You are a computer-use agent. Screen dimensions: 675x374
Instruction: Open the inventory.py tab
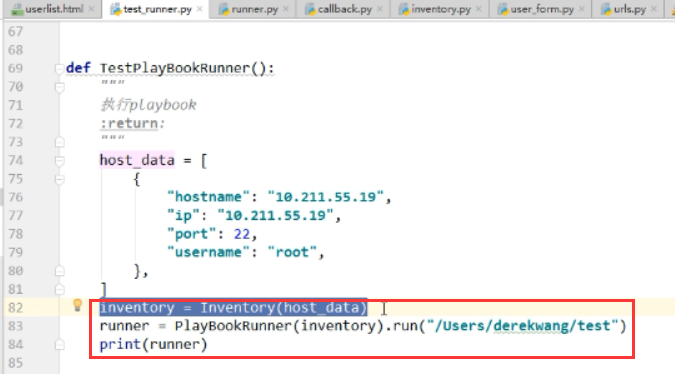441,9
